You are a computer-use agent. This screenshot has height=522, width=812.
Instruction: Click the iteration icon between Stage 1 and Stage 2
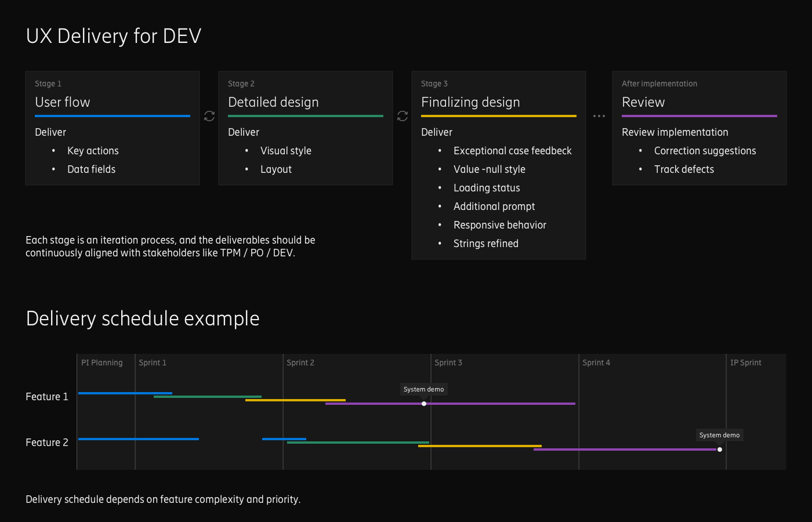(209, 116)
